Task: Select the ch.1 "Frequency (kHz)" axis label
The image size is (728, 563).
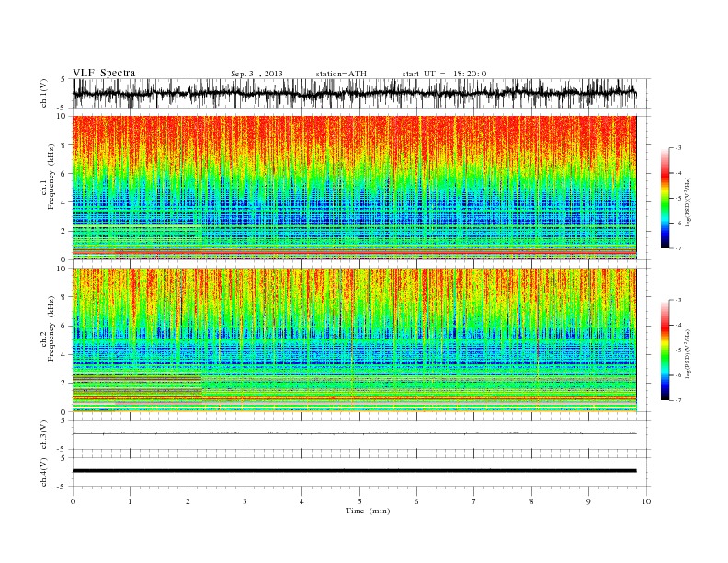Action: (x=51, y=177)
